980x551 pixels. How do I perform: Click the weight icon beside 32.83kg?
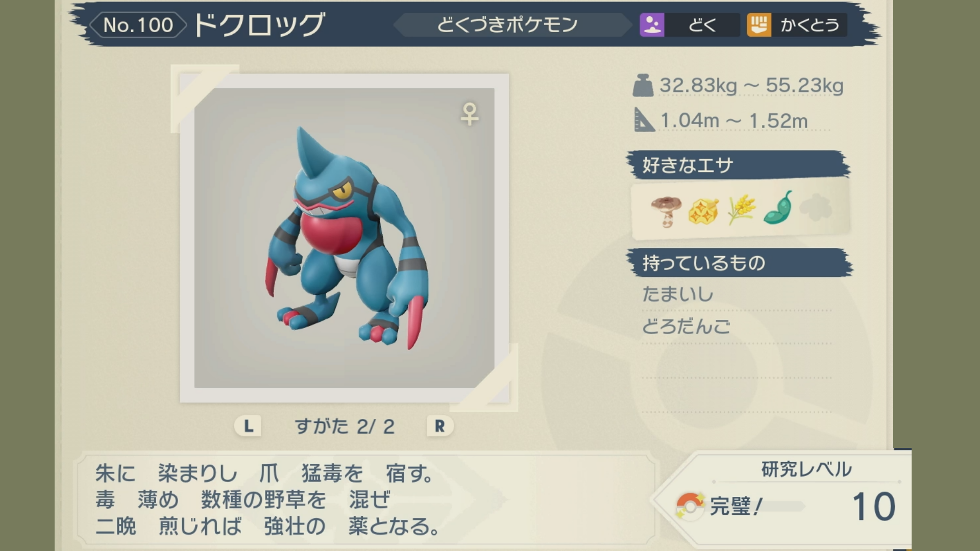(x=643, y=85)
